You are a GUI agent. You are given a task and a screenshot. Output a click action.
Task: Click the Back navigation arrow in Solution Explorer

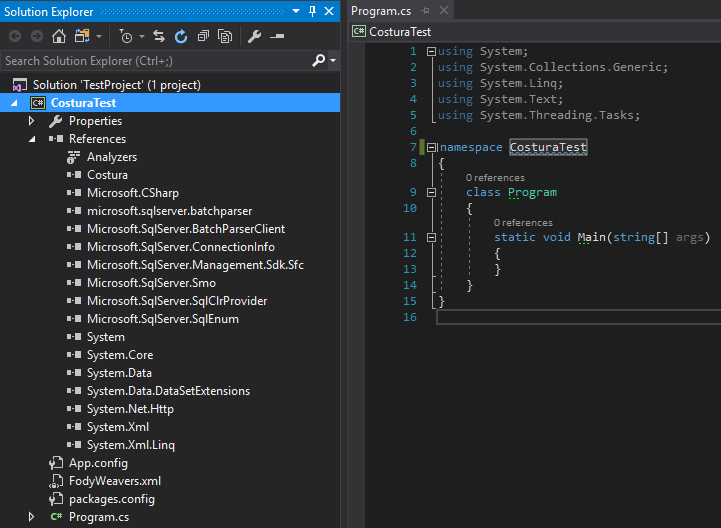pyautogui.click(x=15, y=36)
